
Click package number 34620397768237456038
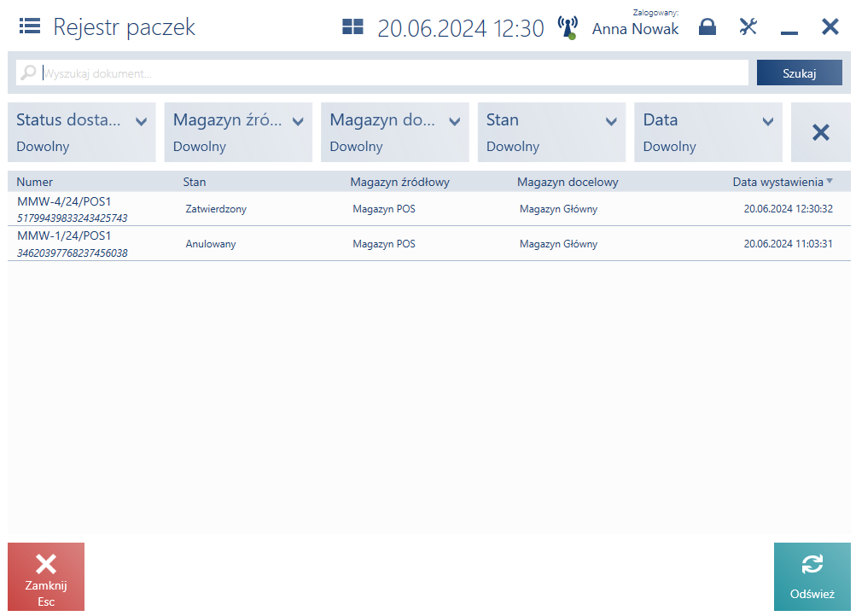(x=72, y=253)
